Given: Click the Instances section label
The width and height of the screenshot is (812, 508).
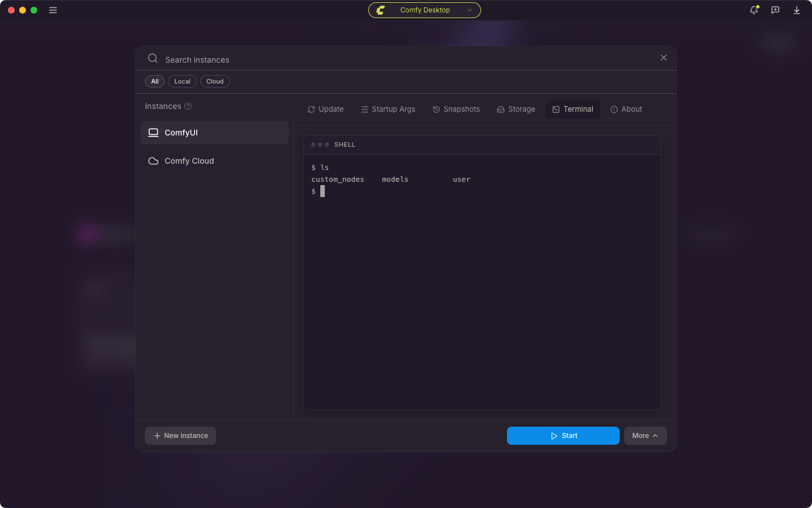Looking at the screenshot, I should pos(163,106).
